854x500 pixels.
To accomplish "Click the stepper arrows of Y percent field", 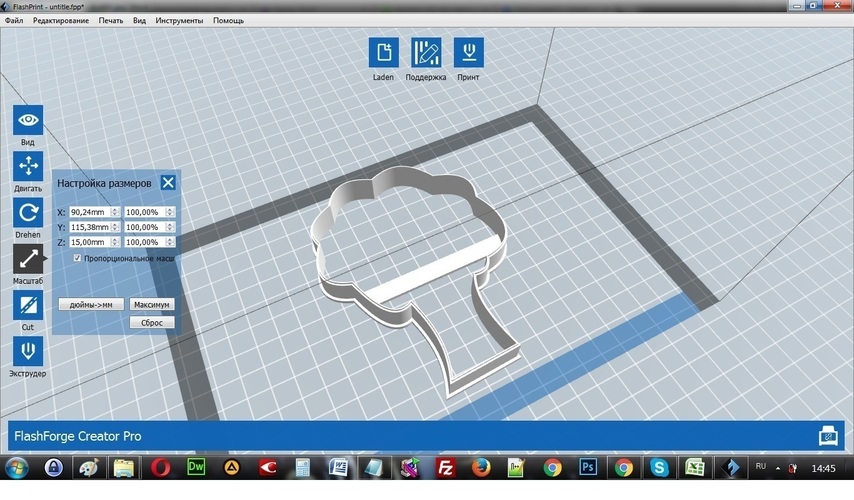I will [x=170, y=227].
